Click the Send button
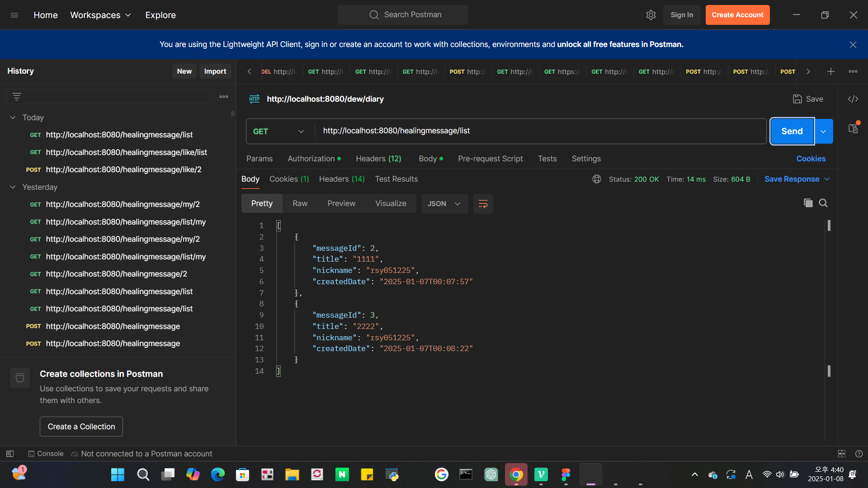 792,131
